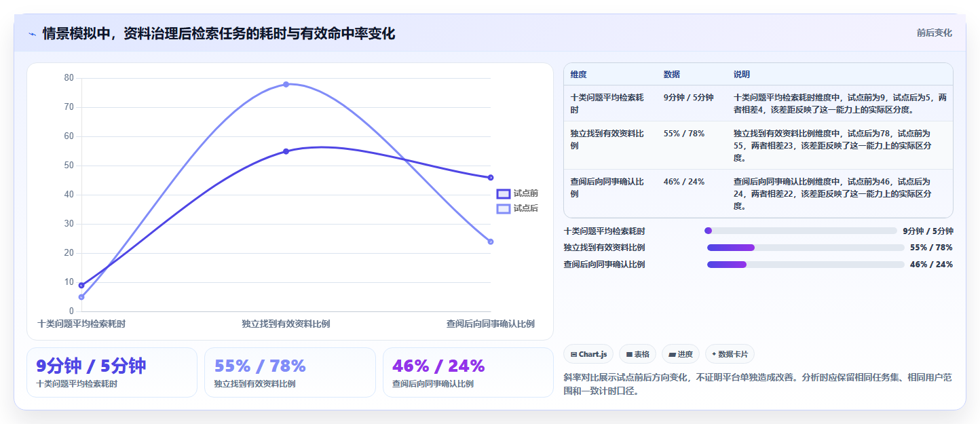Screen dimensions: 980x424
Task: Click the 试点前 data point at 46
Action: coord(490,178)
